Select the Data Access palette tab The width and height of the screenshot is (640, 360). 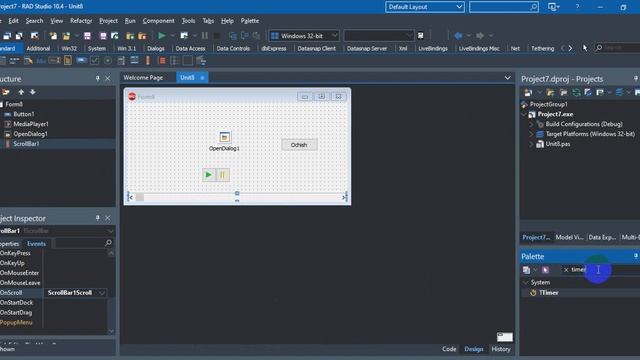pos(190,48)
